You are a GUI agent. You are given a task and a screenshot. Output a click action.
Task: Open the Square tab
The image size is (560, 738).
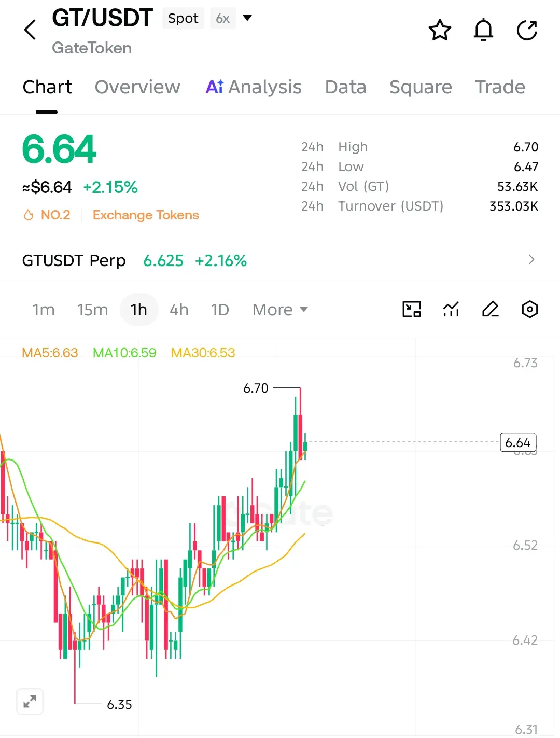tap(421, 87)
